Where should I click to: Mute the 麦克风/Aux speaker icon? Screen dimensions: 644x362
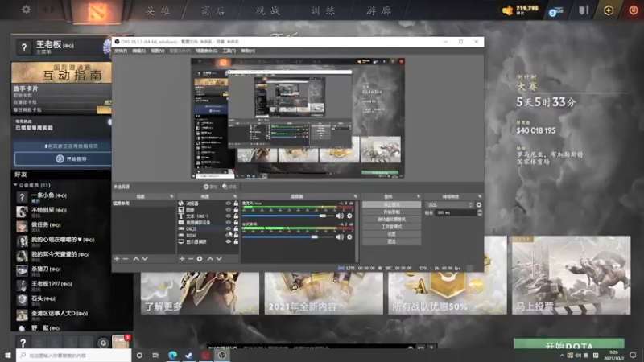point(339,216)
